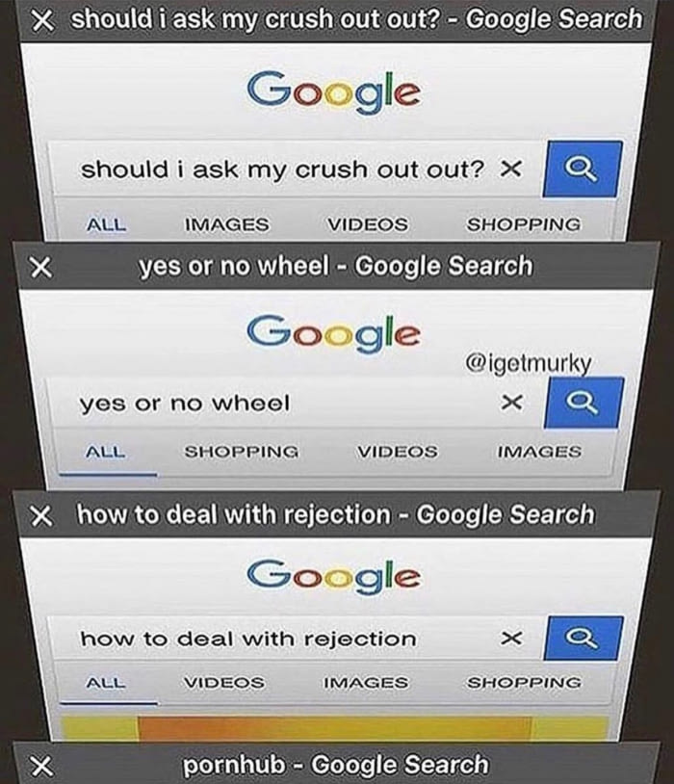The image size is (674, 784).
Task: Open Shopping results for 'yes or no wheel'
Action: [x=242, y=452]
